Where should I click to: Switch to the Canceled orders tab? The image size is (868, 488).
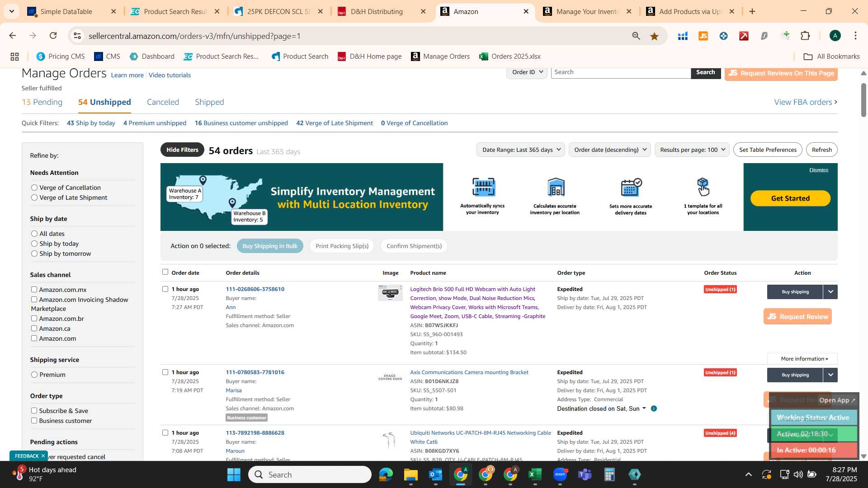pos(163,103)
